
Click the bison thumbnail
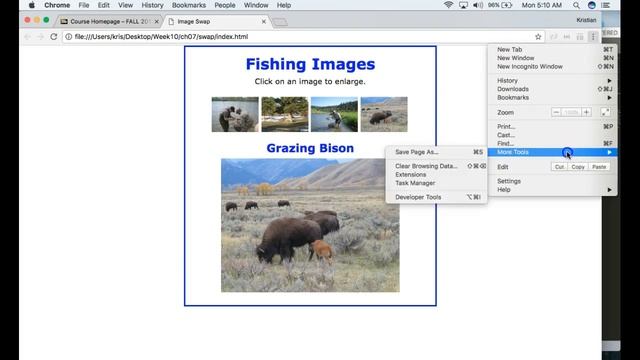coord(384,114)
